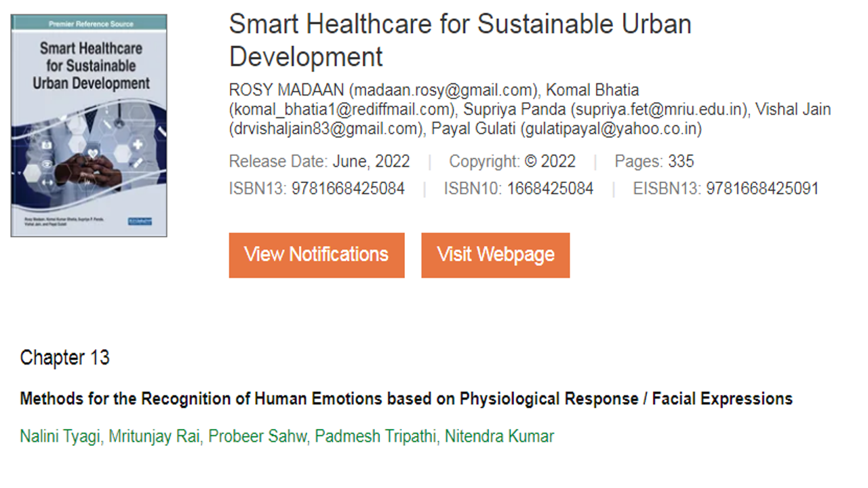The height and width of the screenshot is (488, 868).
Task: Click the madaan.rosy@gmail.com email address
Action: pyautogui.click(x=445, y=90)
